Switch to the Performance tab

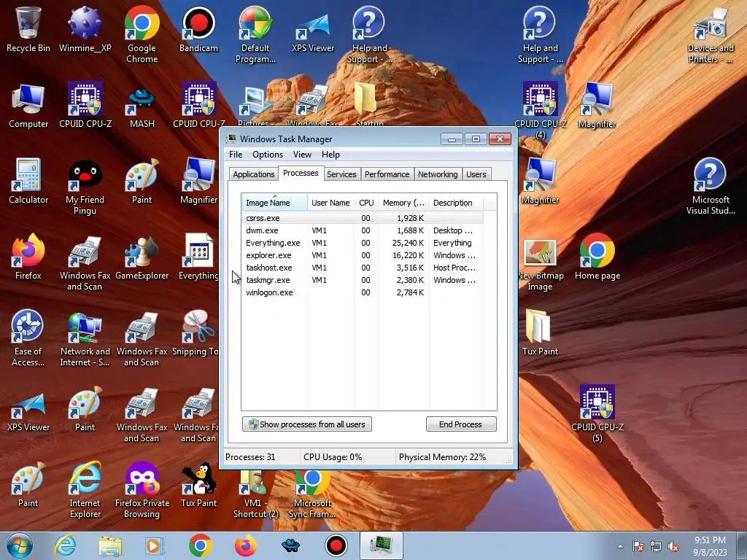(387, 174)
